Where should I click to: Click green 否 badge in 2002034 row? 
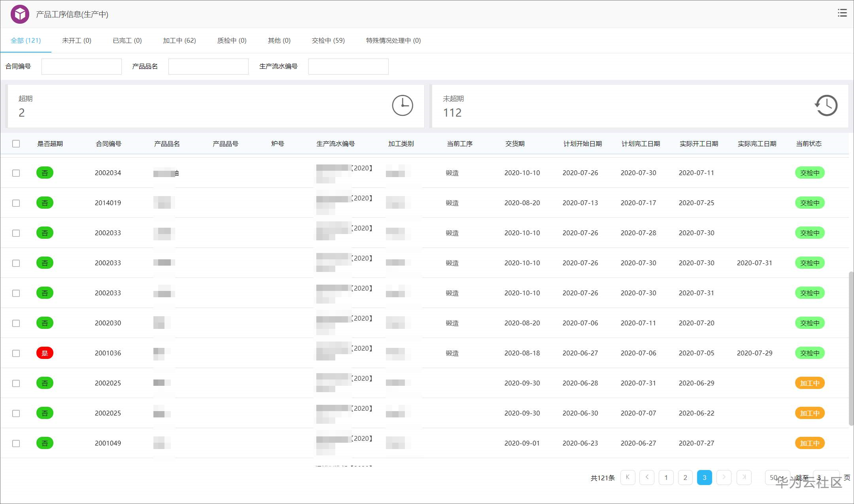[x=45, y=173]
